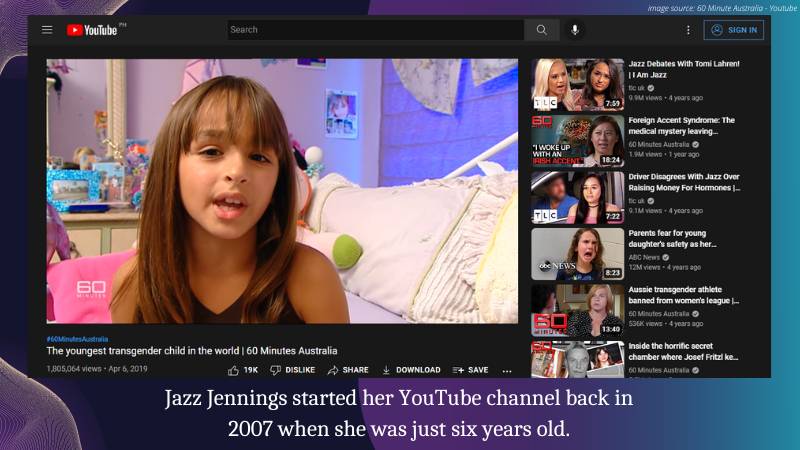Open Jazz Debates With Tomi Lahren thumbnail
The image size is (800, 450).
coord(563,84)
